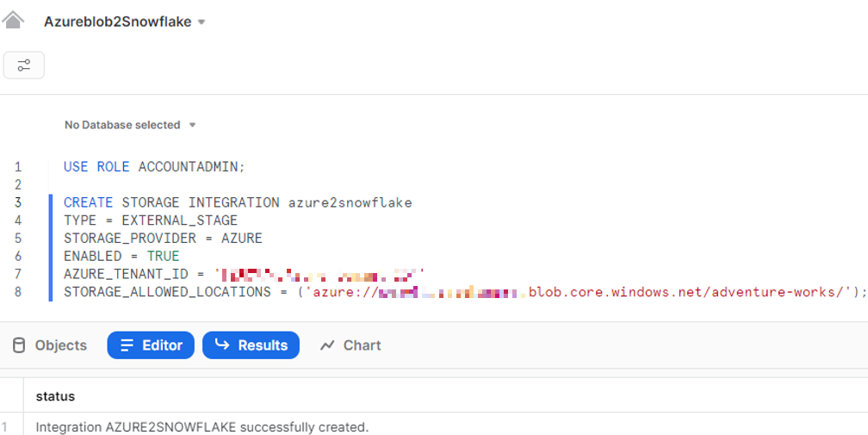This screenshot has width=868, height=435.
Task: Click the Azureblob2Snowflake worksheet title
Action: click(x=117, y=22)
